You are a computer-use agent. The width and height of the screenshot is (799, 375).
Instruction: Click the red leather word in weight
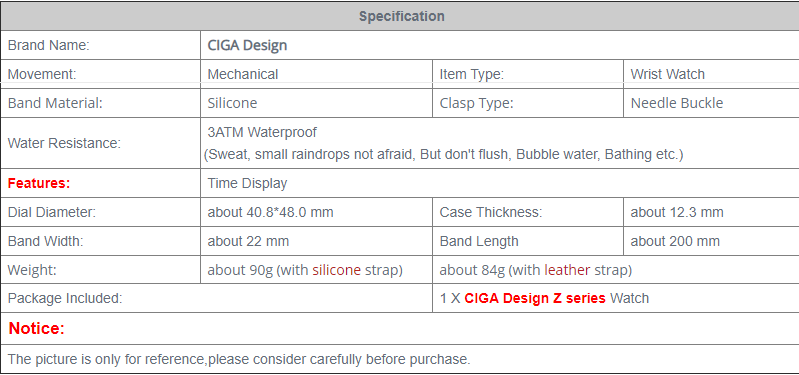pyautogui.click(x=567, y=271)
